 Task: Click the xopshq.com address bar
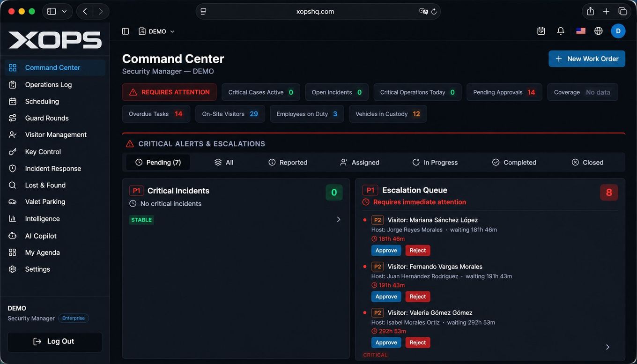point(318,11)
